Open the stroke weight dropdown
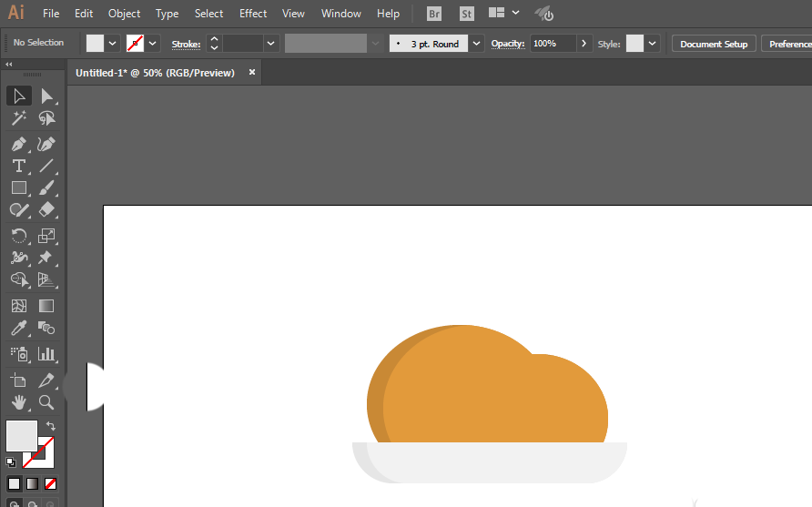Screen dimensions: 812x507 pyautogui.click(x=271, y=44)
